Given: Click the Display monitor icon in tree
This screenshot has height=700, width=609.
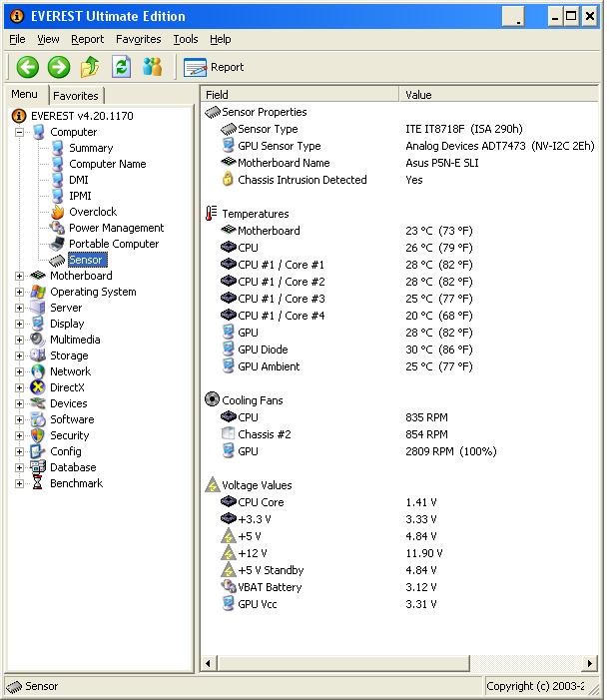Looking at the screenshot, I should tap(38, 324).
